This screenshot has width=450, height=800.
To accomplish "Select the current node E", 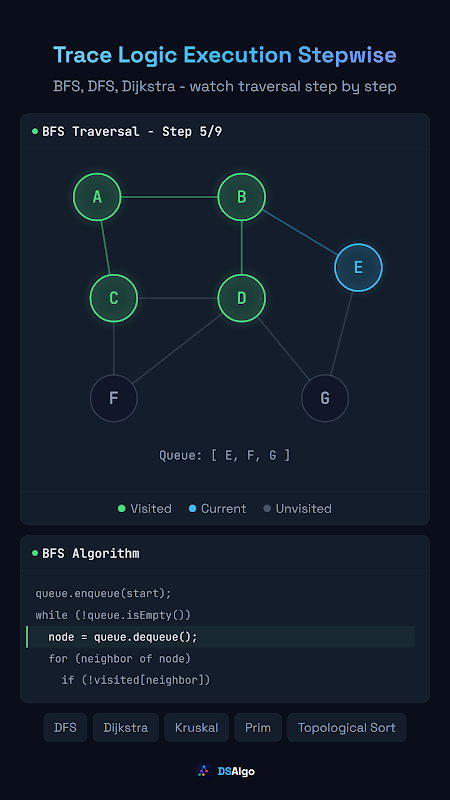I will pyautogui.click(x=358, y=267).
